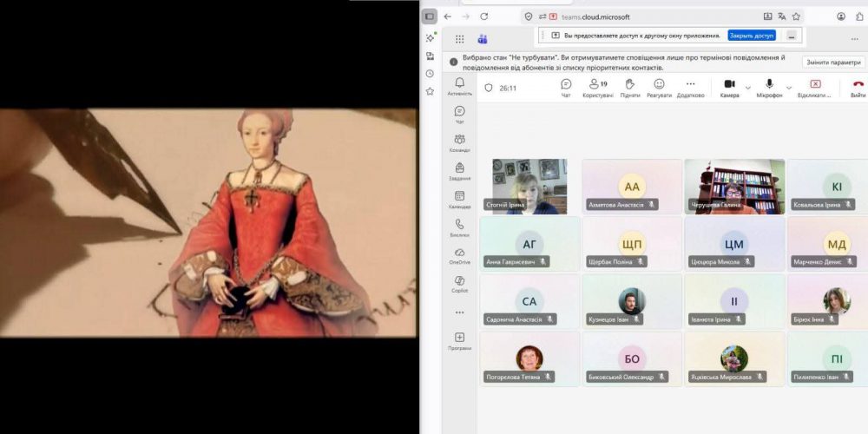Toggle the Microphone in meeting toolbar

point(769,88)
